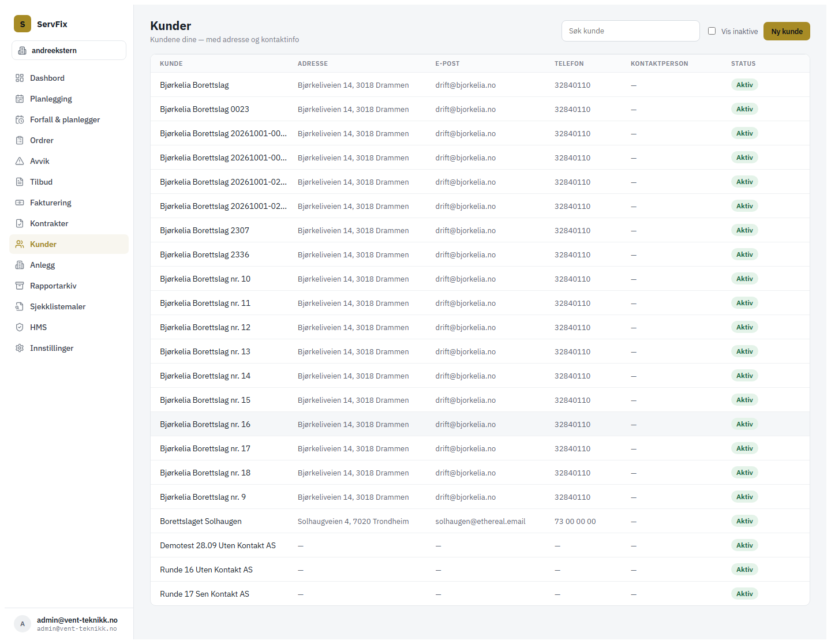Click the admin@vent-teknikk.no account label
831x644 pixels.
coord(77,620)
